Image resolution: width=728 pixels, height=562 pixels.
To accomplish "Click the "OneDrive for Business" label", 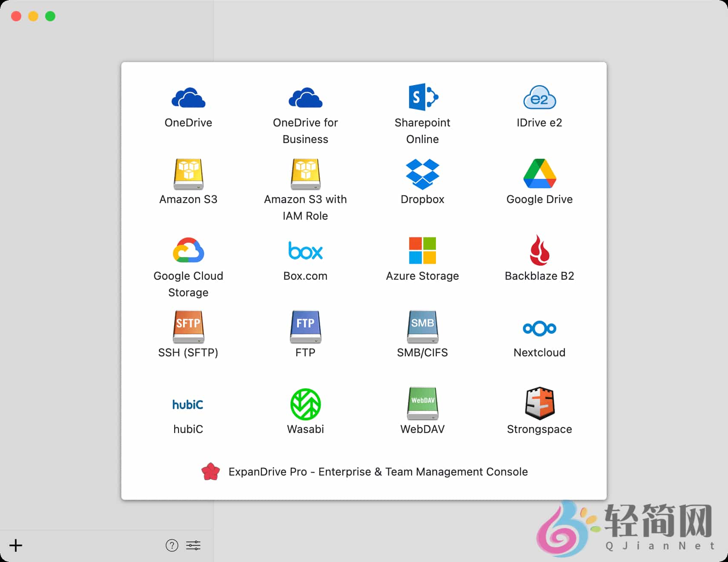I will pos(305,131).
